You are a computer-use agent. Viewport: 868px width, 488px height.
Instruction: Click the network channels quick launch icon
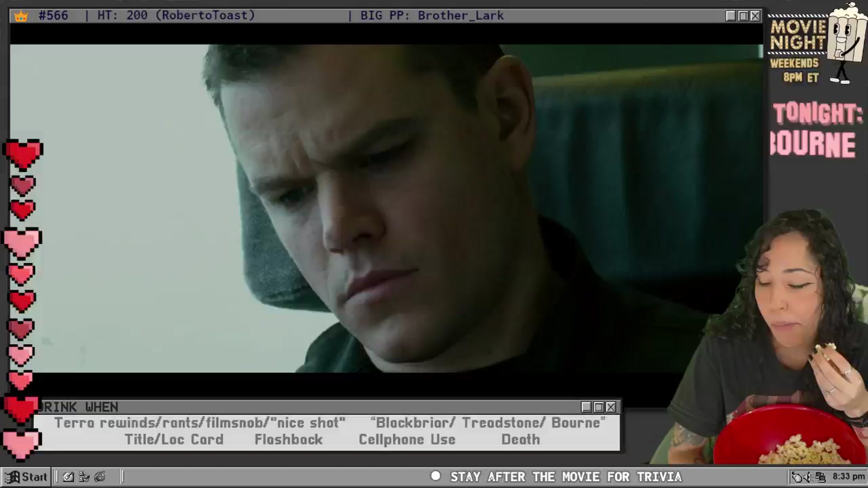pos(84,477)
